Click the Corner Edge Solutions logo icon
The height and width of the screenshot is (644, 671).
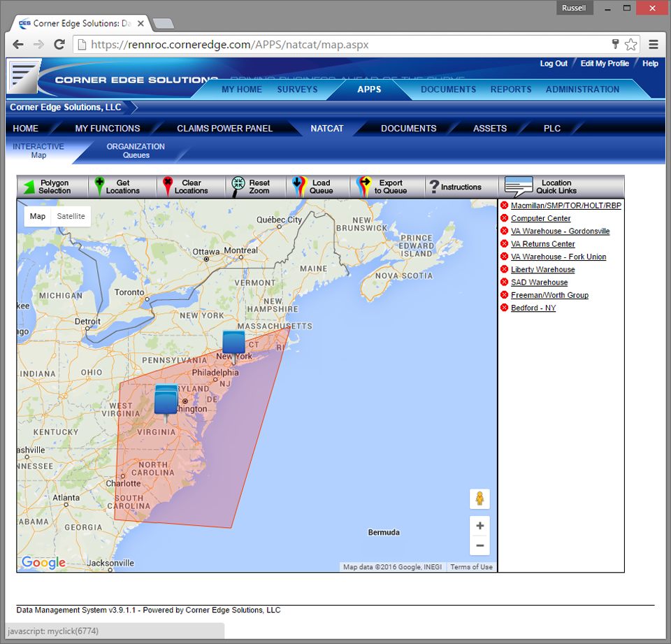click(x=23, y=76)
